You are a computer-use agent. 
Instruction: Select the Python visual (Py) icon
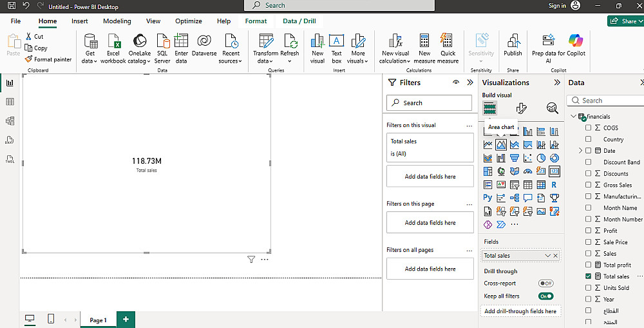click(488, 198)
